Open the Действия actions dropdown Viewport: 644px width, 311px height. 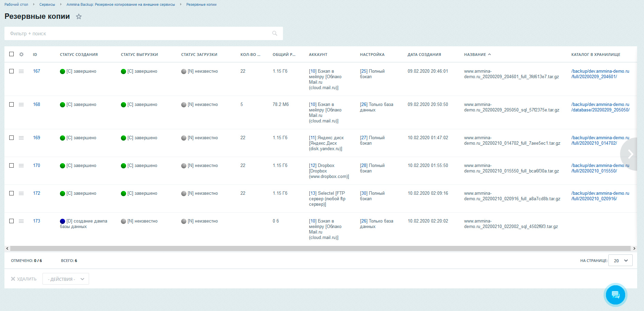66,279
